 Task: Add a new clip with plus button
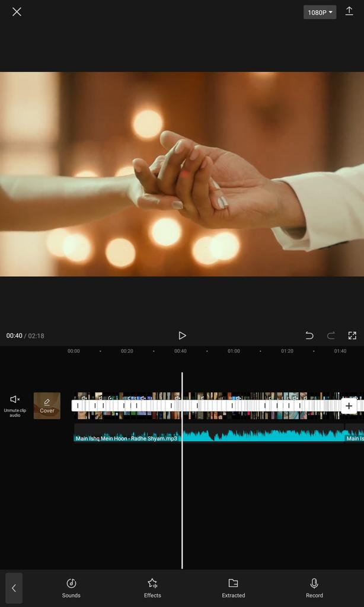click(x=349, y=406)
